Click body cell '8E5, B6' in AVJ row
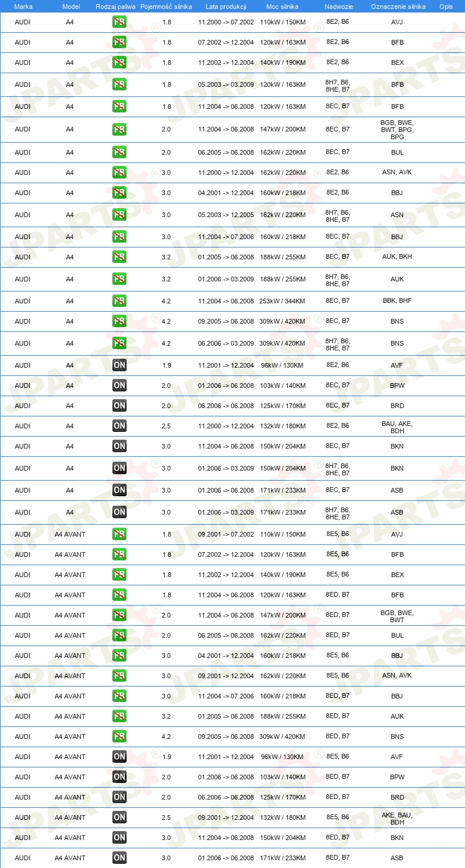Viewport: 465px width, 868px height. pyautogui.click(x=338, y=534)
